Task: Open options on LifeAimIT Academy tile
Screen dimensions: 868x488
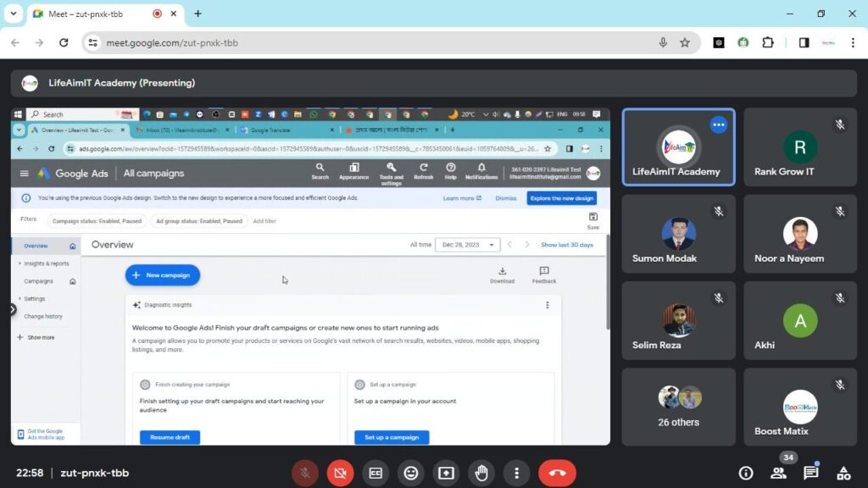Action: click(719, 125)
